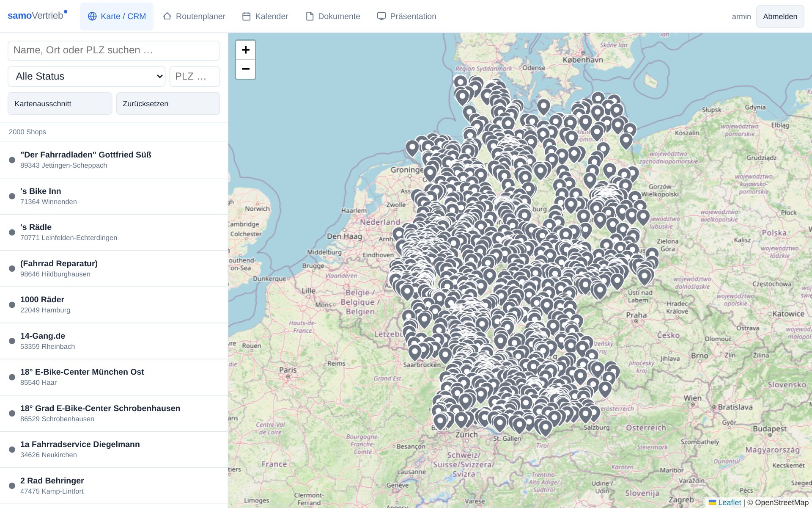Focus the Name, Ort oder PLZ search field

click(114, 50)
